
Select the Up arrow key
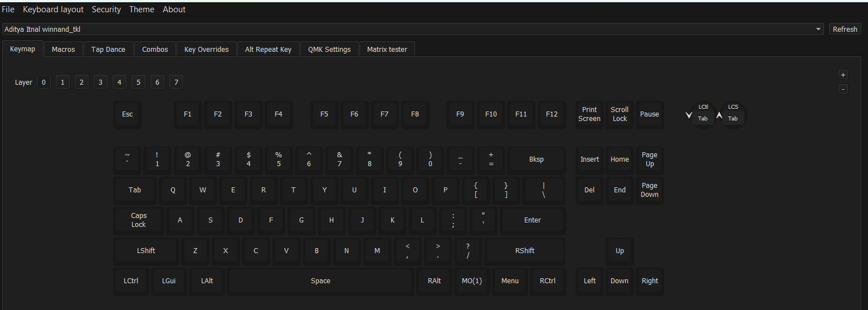tap(620, 251)
